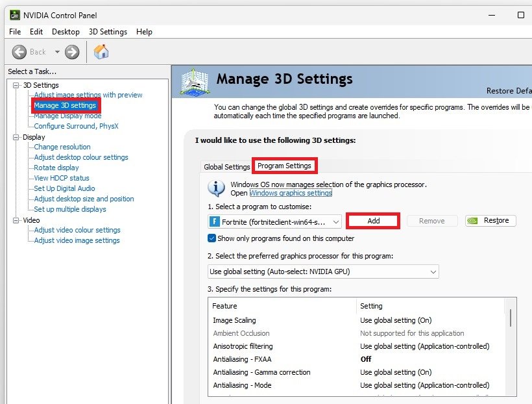Click the Add program button
532x404 pixels.
coord(373,221)
